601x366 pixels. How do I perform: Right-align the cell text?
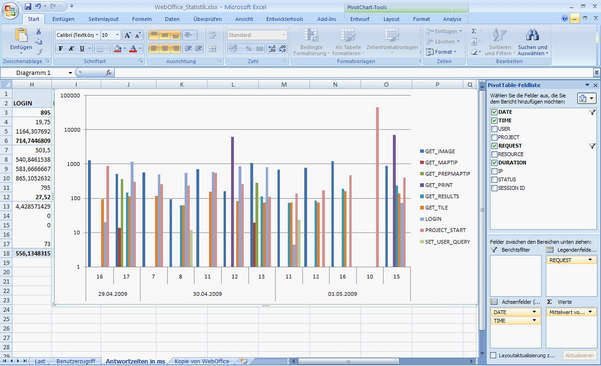[175, 48]
